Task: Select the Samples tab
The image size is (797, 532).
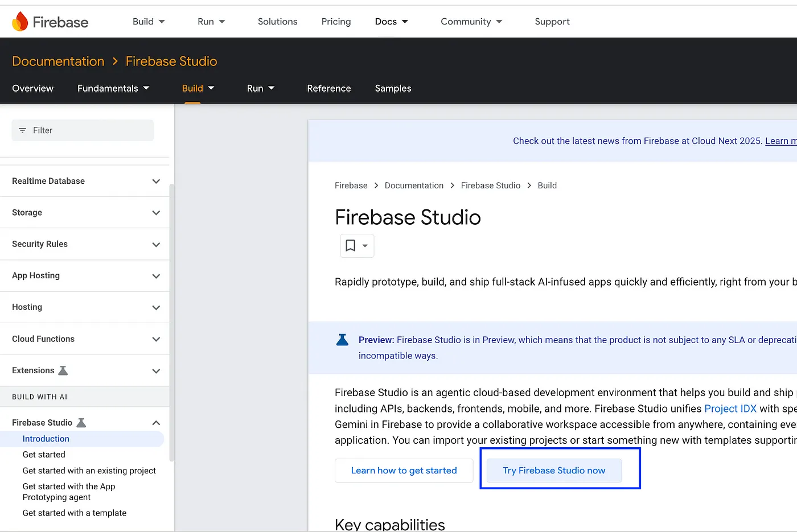Action: pos(393,88)
